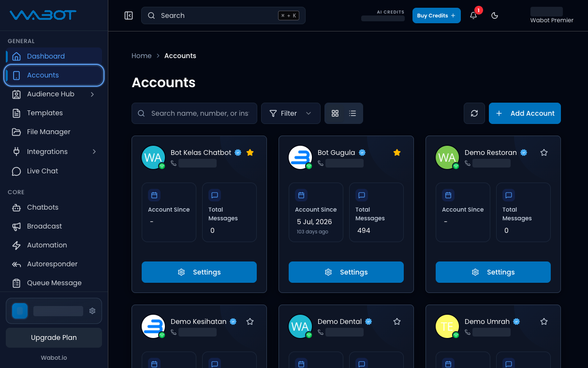Favorite Demo Restoran with star
Image resolution: width=588 pixels, height=368 pixels.
point(544,153)
